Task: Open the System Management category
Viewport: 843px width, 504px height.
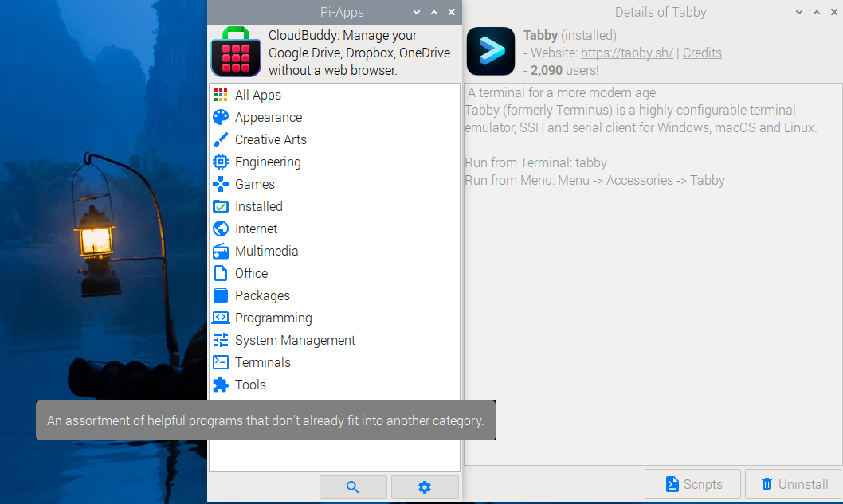Action: coord(335,340)
